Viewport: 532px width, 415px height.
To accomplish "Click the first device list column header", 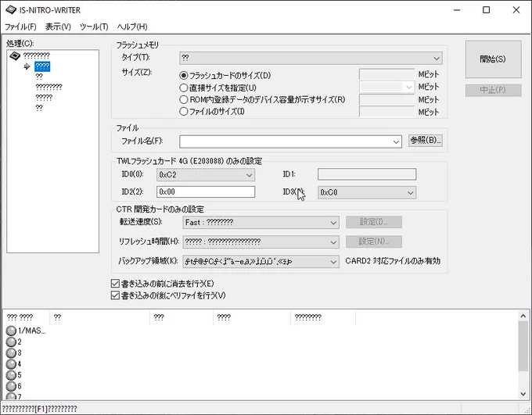I will 27,317.
